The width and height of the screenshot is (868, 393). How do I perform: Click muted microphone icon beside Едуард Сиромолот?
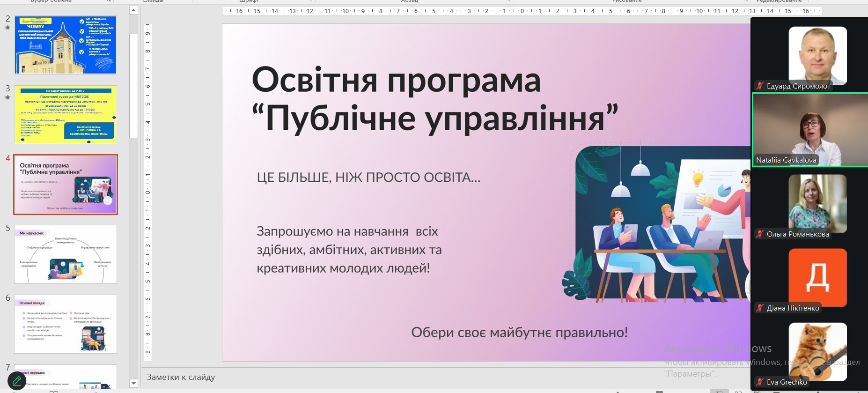(x=760, y=86)
